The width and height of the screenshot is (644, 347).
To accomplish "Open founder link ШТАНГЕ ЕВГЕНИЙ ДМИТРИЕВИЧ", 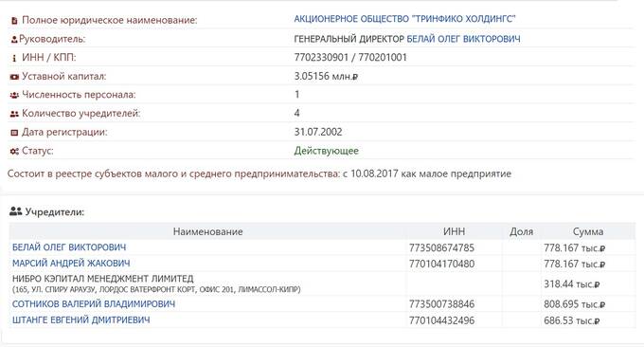I will pyautogui.click(x=80, y=320).
